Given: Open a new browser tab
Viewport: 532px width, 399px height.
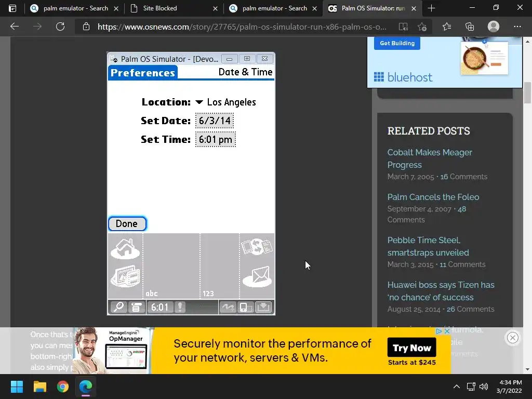Looking at the screenshot, I should click(431, 8).
